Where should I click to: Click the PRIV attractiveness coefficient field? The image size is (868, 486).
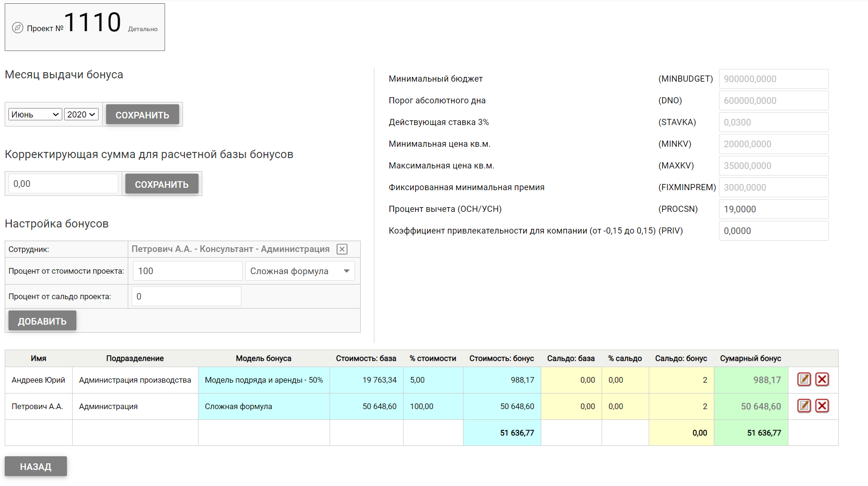tap(773, 231)
